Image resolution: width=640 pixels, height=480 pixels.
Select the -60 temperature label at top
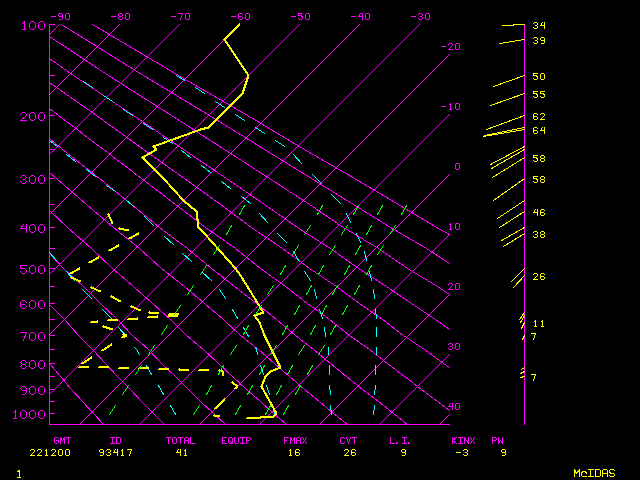click(x=240, y=17)
